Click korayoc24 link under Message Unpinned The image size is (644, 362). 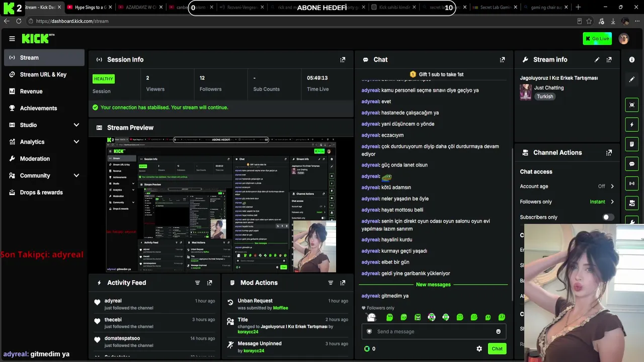(x=254, y=350)
